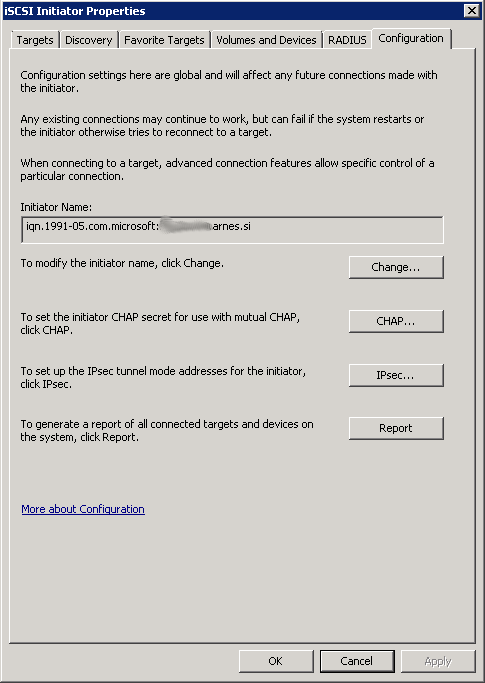The height and width of the screenshot is (683, 485).
Task: Close the iSCSI Initiator Properties window
Action: pos(472,10)
